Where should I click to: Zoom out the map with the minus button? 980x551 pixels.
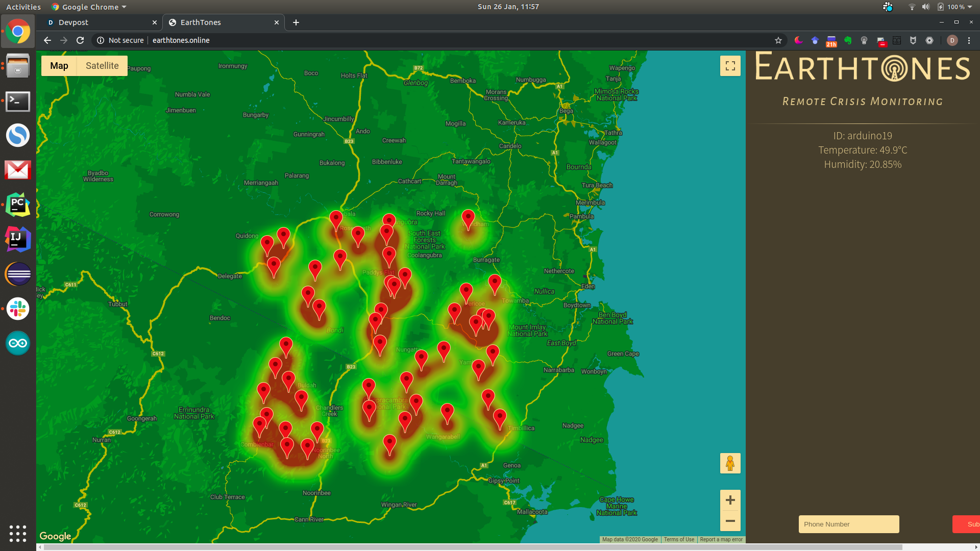point(730,521)
